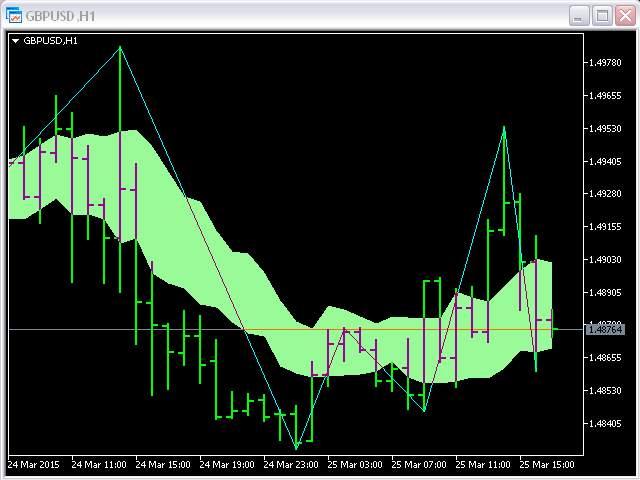Click the 1.49030 level on price axis
Screen dimensions: 640x480
tap(606, 260)
